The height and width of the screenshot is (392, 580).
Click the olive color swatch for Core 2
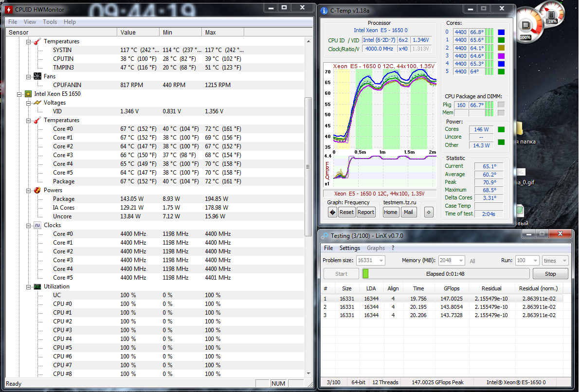501,48
